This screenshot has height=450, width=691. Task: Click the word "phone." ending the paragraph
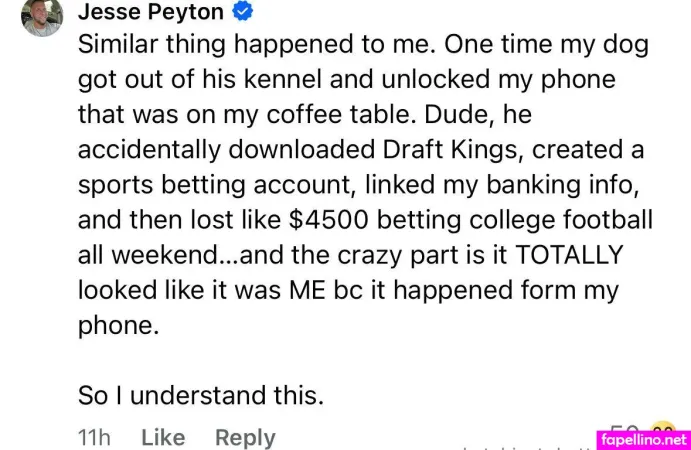click(x=118, y=326)
